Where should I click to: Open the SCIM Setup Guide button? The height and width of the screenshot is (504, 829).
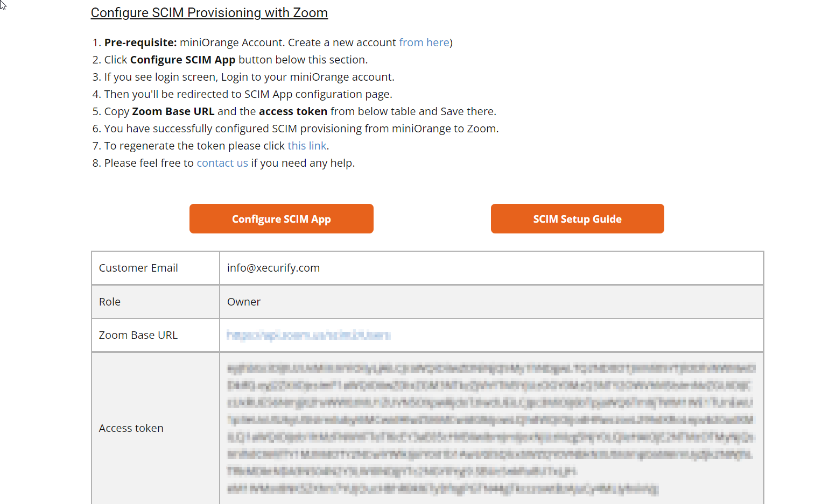tap(577, 219)
